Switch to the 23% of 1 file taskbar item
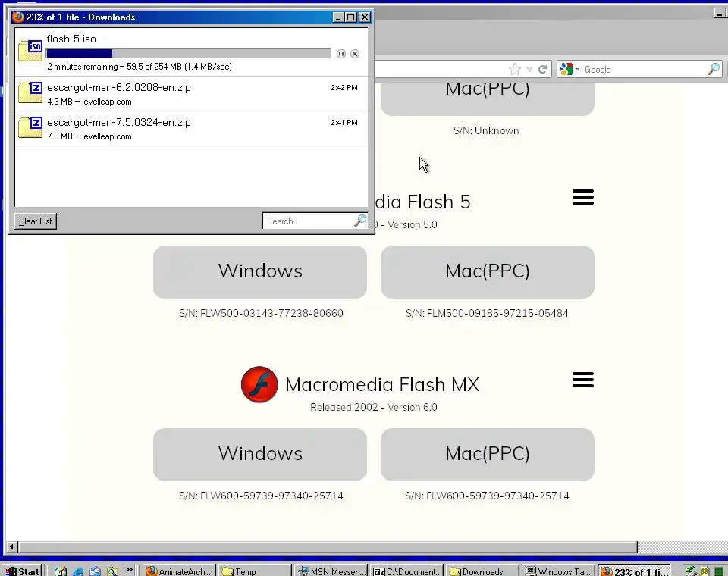This screenshot has width=728, height=576. click(634, 571)
